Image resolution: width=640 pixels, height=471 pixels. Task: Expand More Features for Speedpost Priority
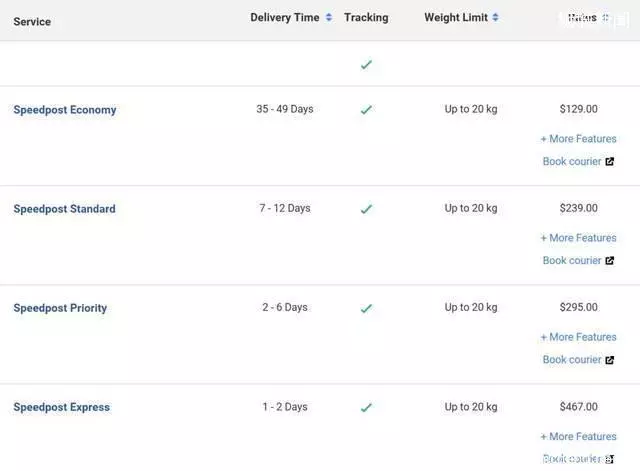[578, 337]
